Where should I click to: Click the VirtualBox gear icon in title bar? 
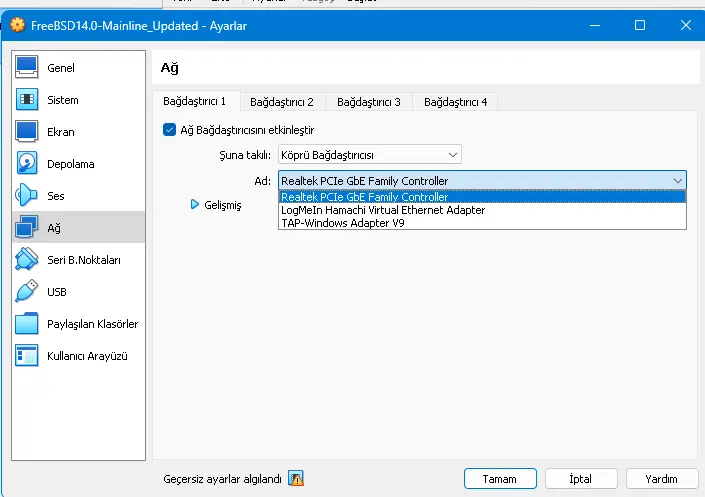(x=18, y=25)
